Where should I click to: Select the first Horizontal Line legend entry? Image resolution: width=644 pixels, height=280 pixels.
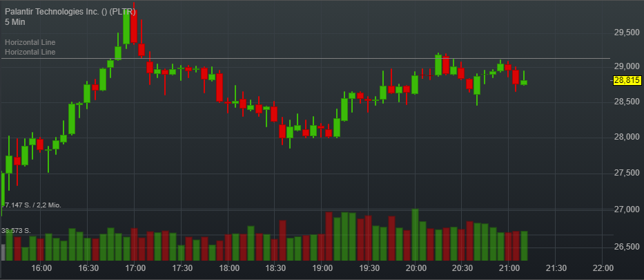coord(30,42)
